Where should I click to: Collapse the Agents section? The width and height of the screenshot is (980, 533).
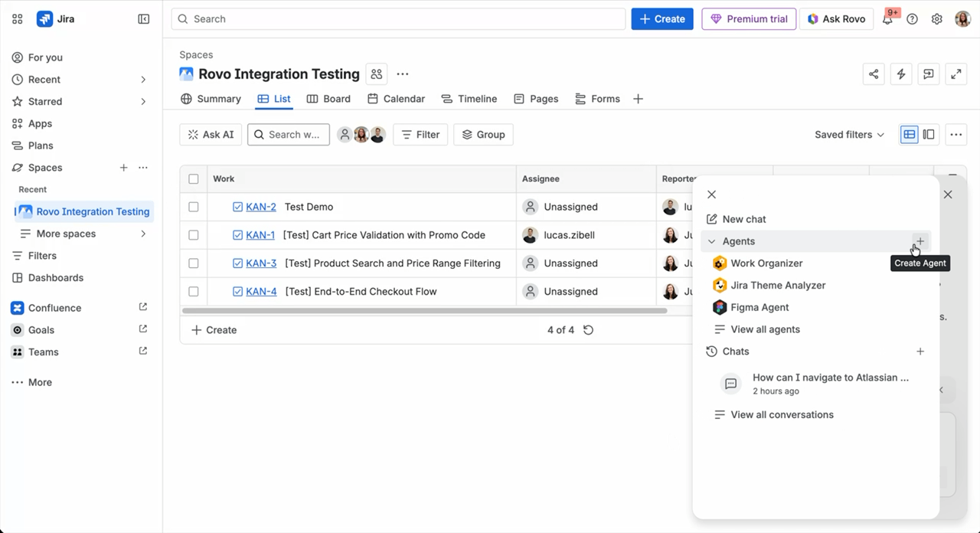712,241
